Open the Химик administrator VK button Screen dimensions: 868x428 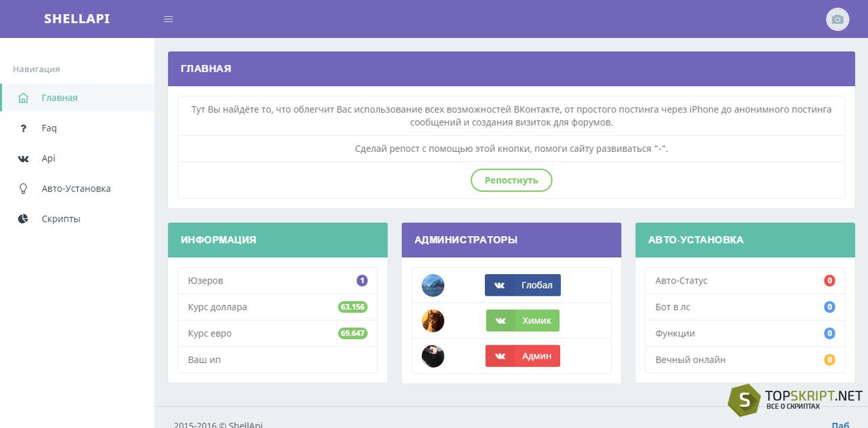click(523, 321)
